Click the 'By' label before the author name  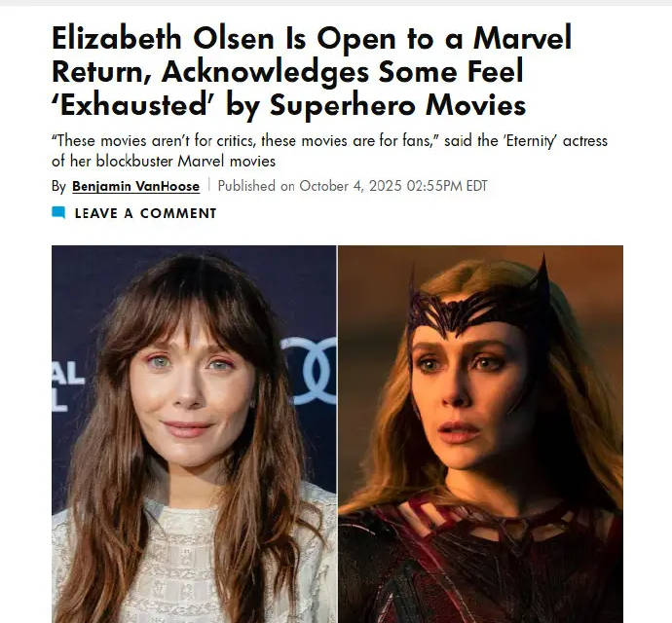tap(58, 186)
